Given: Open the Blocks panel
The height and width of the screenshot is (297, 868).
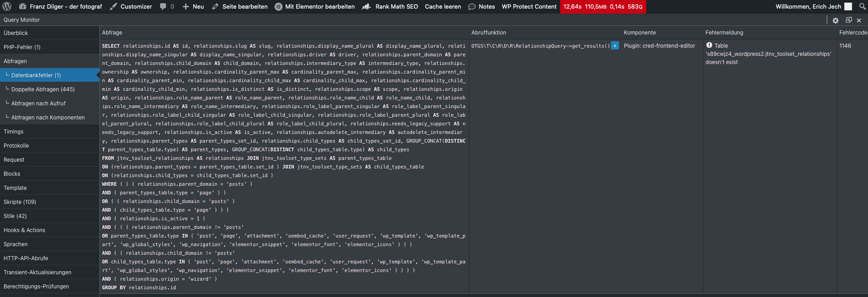Looking at the screenshot, I should (x=49, y=173).
